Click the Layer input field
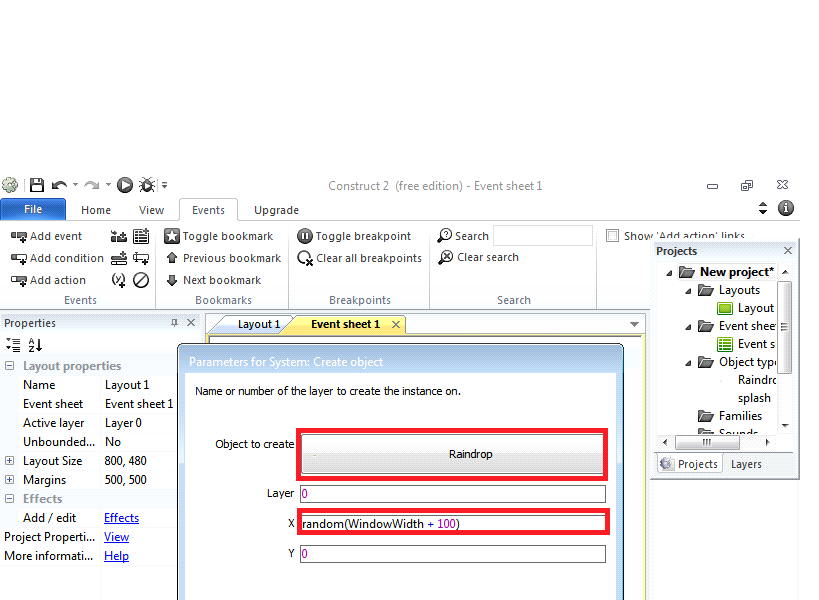Screen dimensions: 819x600 [x=453, y=494]
